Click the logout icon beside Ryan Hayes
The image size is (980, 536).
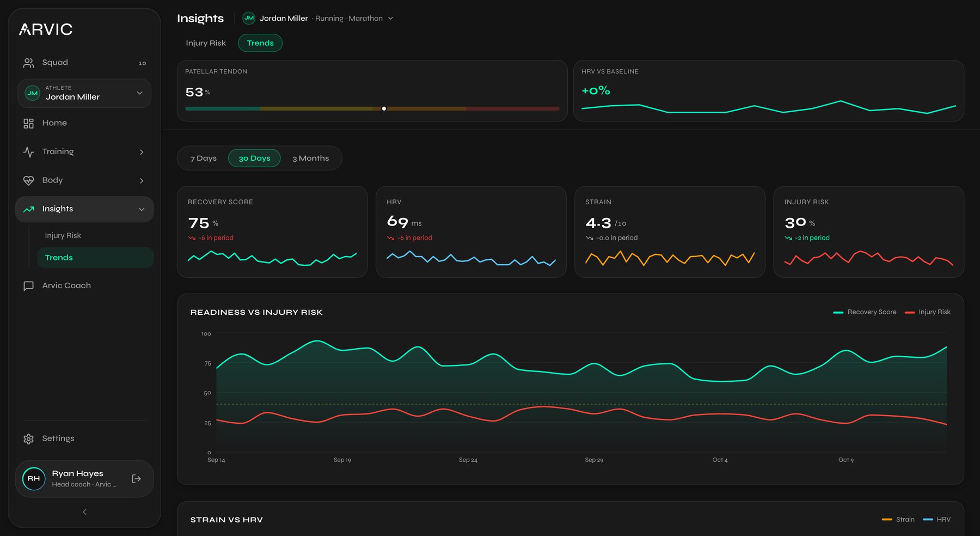click(136, 479)
